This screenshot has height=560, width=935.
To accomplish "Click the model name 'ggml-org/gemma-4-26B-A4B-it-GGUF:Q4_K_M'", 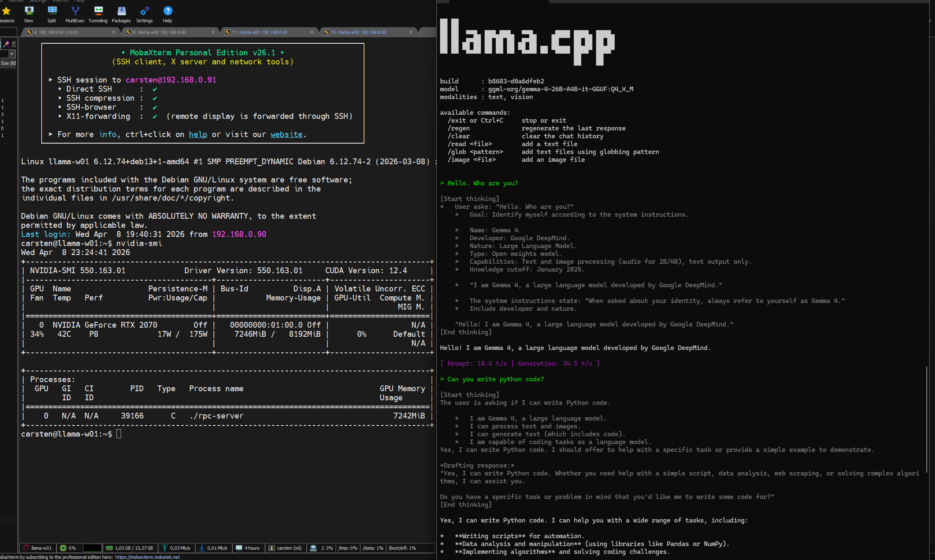I will pyautogui.click(x=561, y=89).
